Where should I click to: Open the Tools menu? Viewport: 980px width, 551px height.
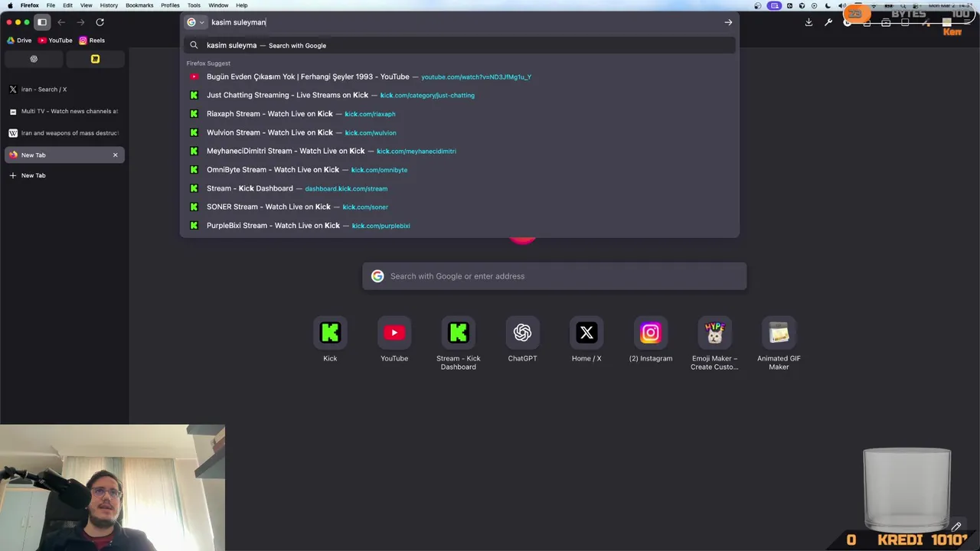point(194,5)
